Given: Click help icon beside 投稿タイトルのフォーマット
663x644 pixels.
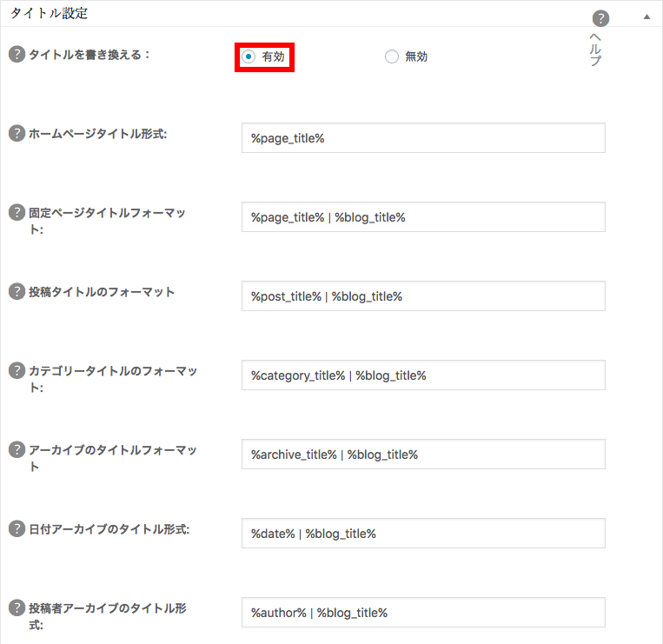Looking at the screenshot, I should [17, 291].
